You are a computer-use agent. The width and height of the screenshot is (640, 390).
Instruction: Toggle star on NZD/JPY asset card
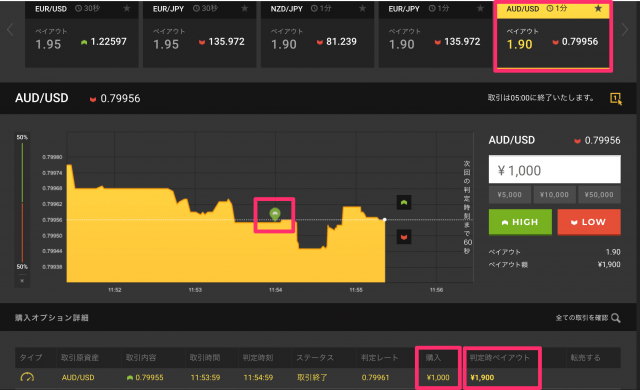click(x=362, y=9)
